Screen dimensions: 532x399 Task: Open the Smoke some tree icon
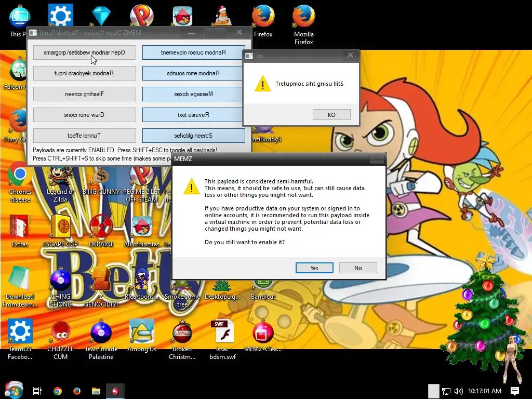click(x=182, y=294)
